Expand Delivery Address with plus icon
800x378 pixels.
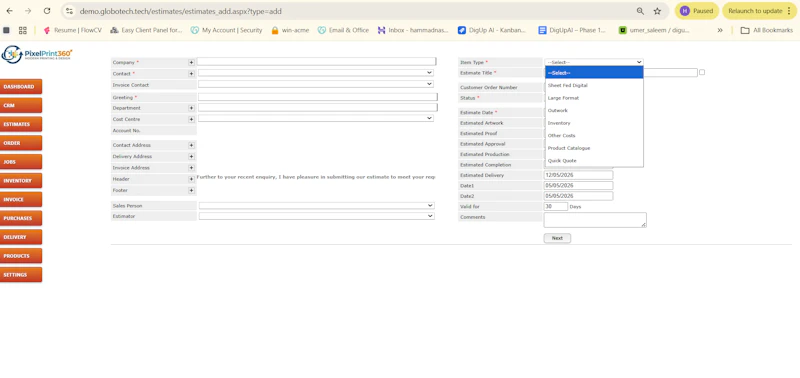(x=191, y=157)
